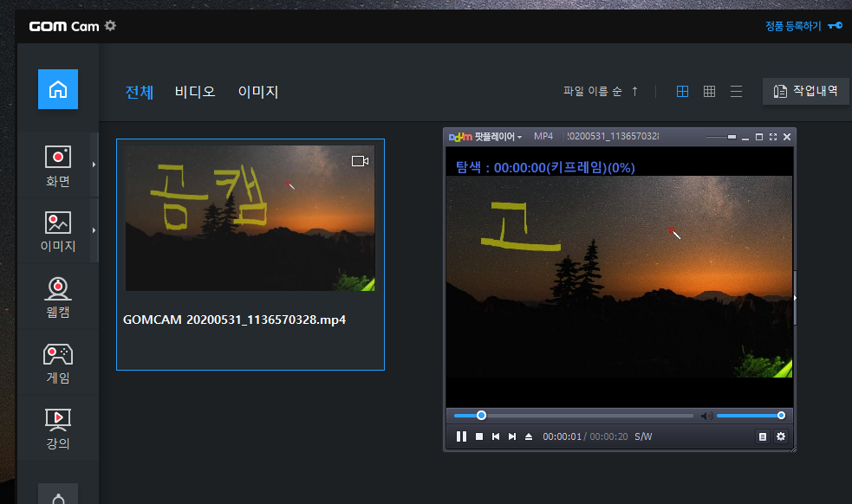This screenshot has width=852, height=504.
Task: Open PotPlayer control panel gear icon
Action: [x=781, y=436]
